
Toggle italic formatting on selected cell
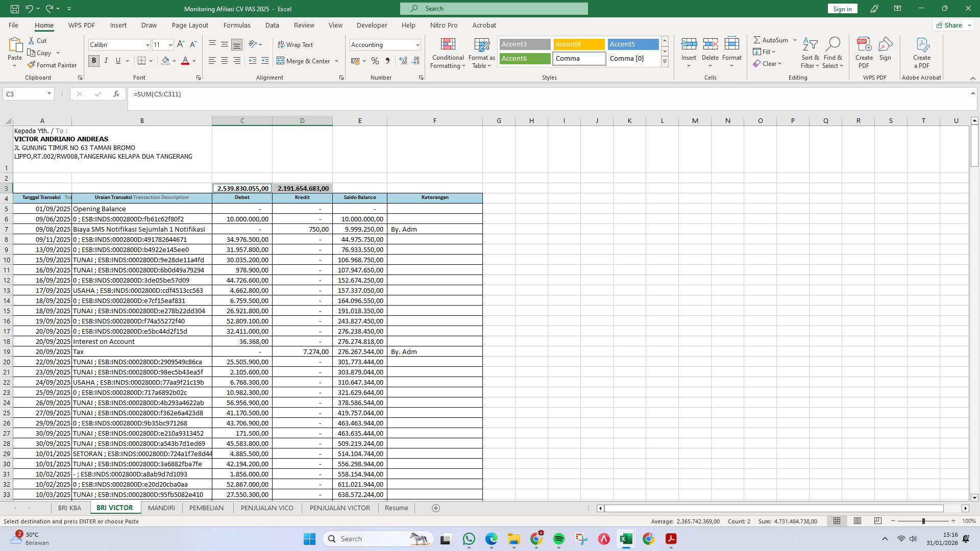(x=106, y=60)
